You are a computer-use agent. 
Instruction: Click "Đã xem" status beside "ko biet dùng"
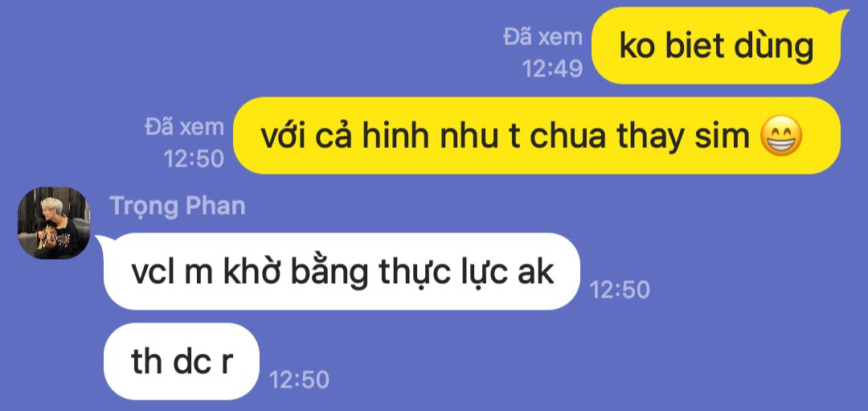point(543,37)
